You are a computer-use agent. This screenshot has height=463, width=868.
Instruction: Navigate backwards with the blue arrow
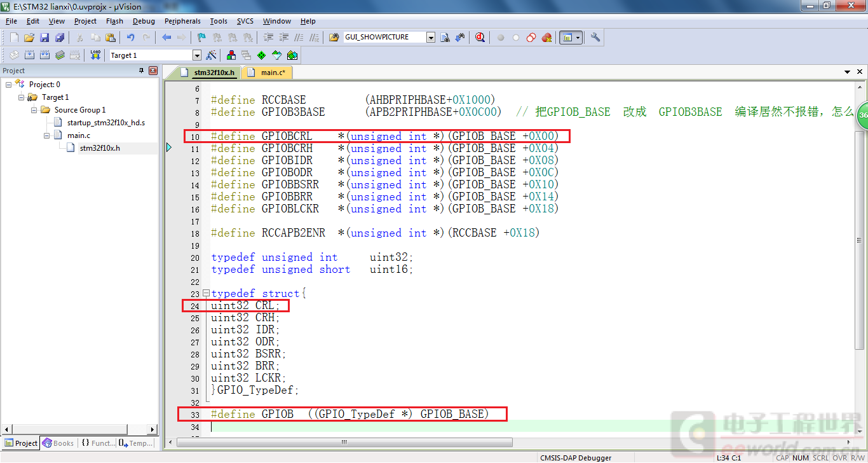point(166,38)
